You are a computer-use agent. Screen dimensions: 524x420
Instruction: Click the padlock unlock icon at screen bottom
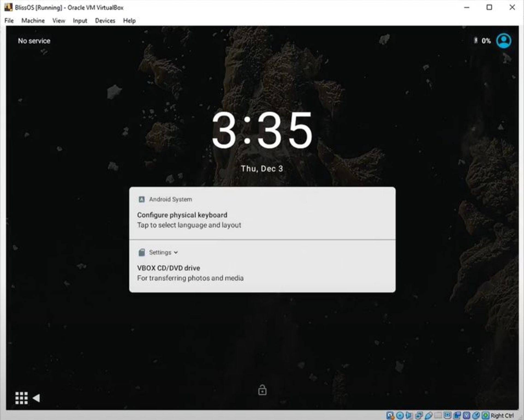tap(262, 390)
